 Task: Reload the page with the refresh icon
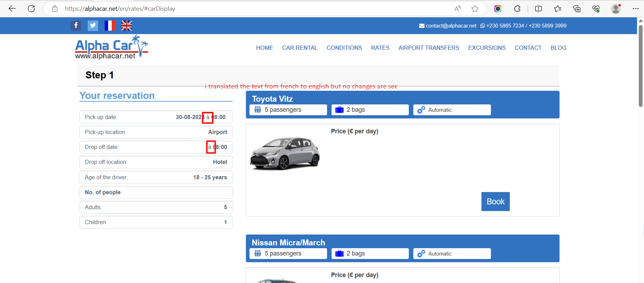[31, 9]
